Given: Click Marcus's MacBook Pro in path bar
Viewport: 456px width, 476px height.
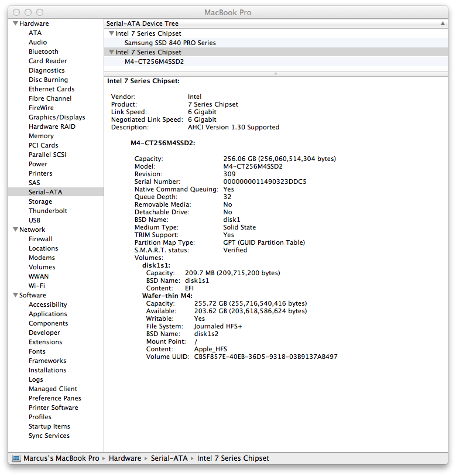Looking at the screenshot, I should (61, 458).
